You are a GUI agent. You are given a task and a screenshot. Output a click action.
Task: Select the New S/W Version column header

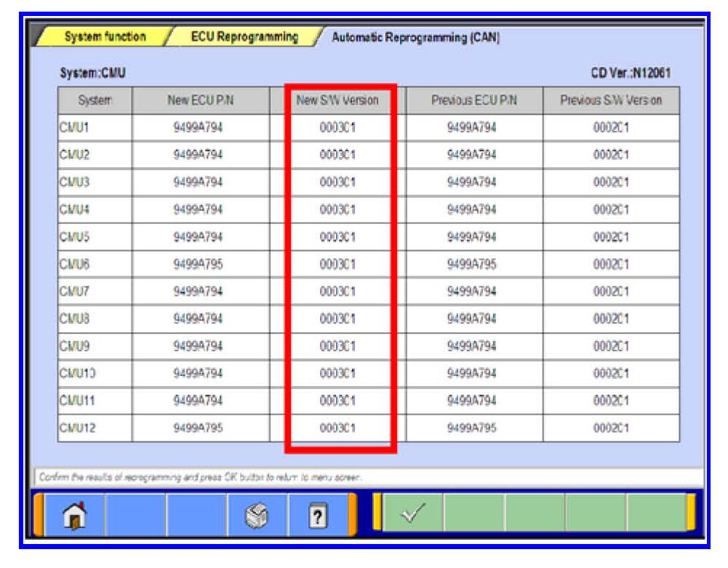337,100
